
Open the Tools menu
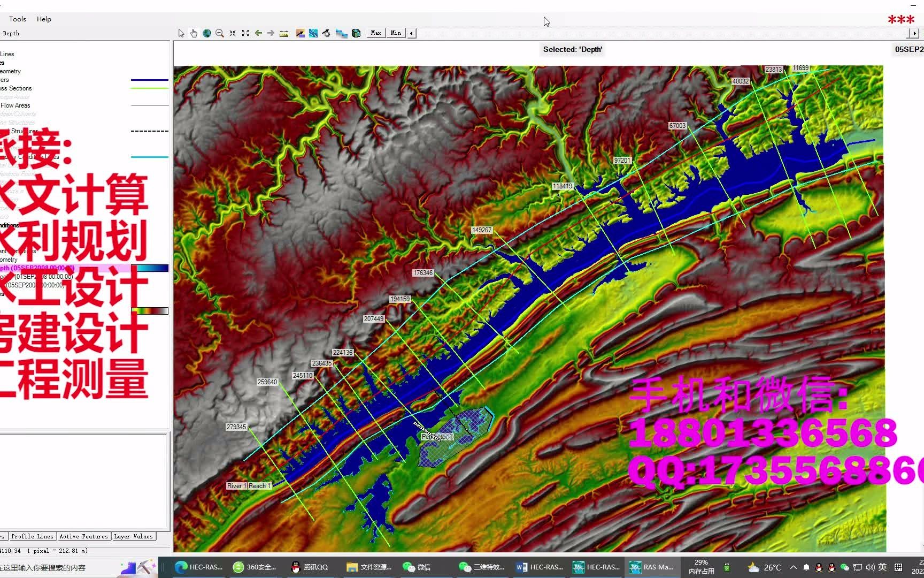[18, 19]
